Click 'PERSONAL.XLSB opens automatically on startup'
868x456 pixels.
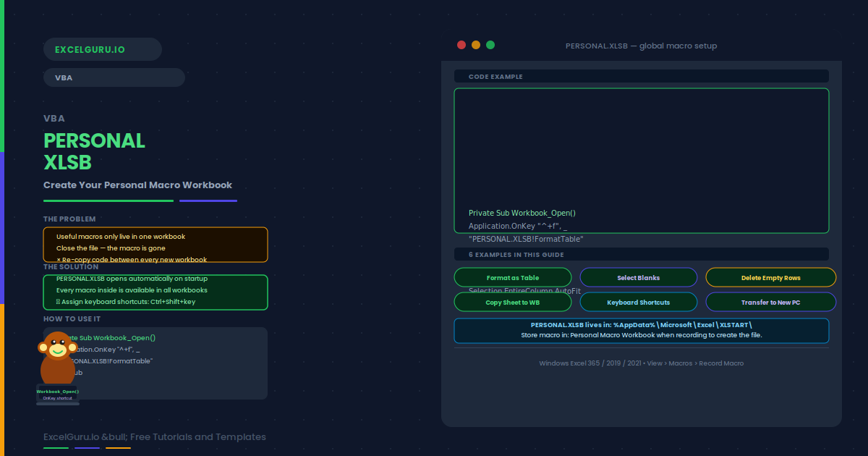pos(132,279)
